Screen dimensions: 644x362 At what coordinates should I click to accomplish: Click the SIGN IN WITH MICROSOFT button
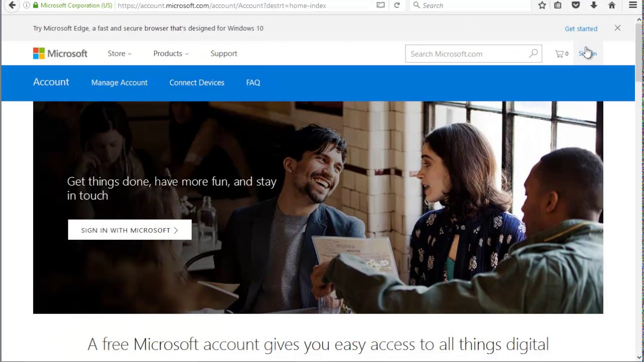(x=130, y=230)
